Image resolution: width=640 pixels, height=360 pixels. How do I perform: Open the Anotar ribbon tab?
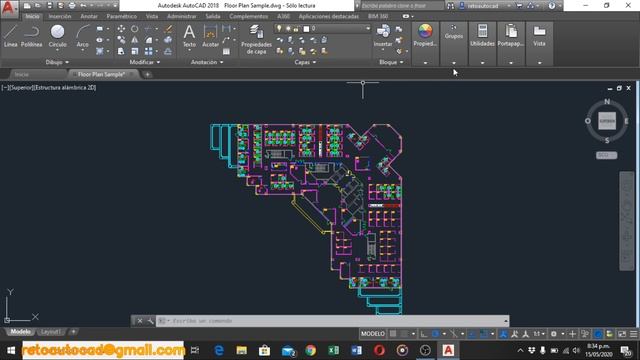click(89, 16)
